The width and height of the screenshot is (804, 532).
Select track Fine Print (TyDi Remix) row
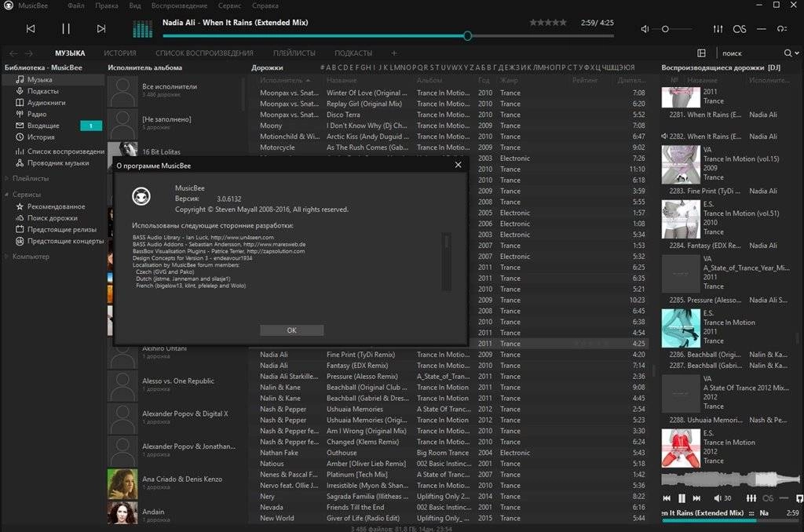point(448,355)
